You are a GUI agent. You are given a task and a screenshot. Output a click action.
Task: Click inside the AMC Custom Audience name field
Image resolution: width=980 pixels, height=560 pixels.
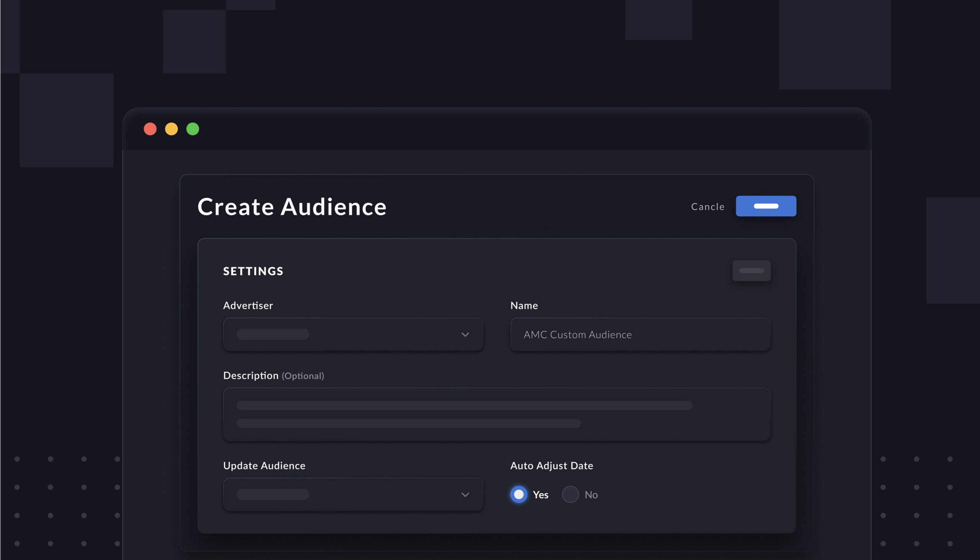click(x=639, y=334)
